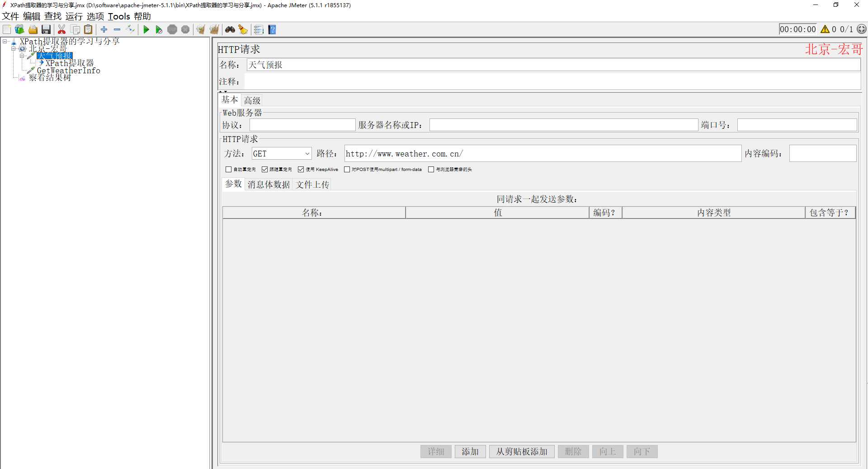Switch to the 文件上传 tab
This screenshot has height=469, width=868.
pyautogui.click(x=312, y=185)
